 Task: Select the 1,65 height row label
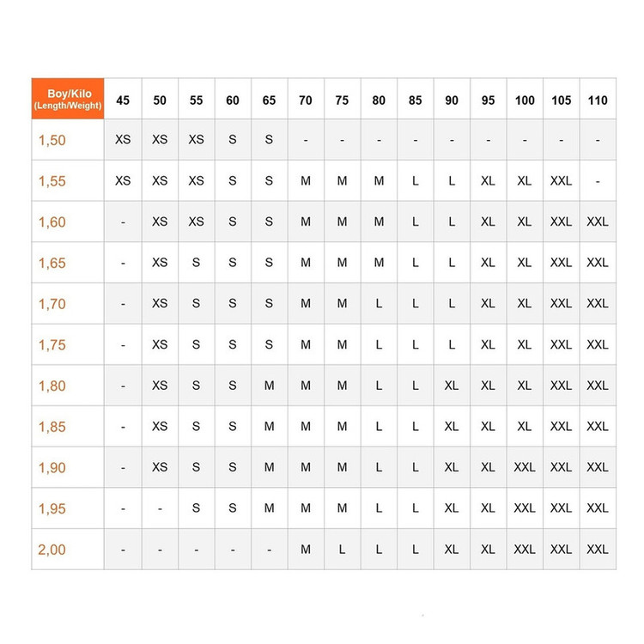point(52,263)
